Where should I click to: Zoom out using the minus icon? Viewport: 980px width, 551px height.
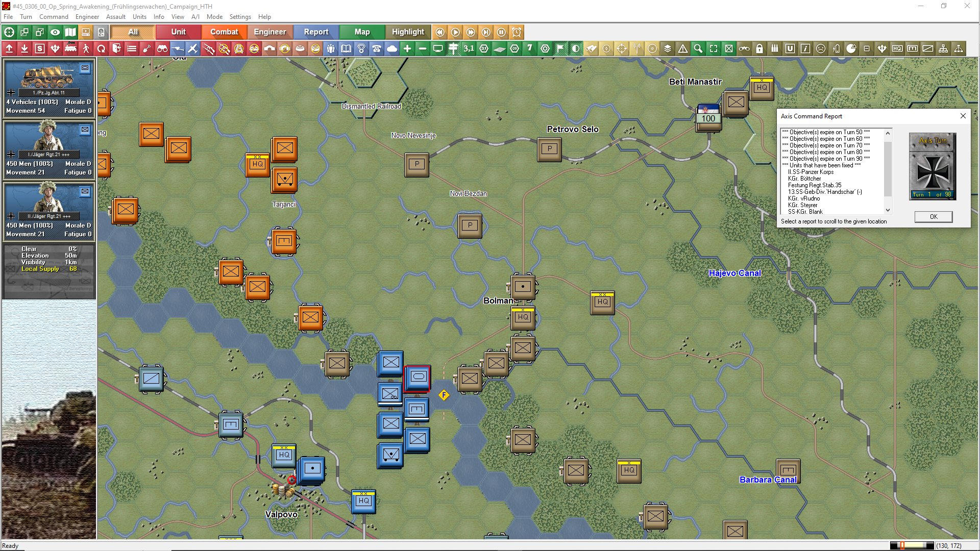click(x=423, y=48)
